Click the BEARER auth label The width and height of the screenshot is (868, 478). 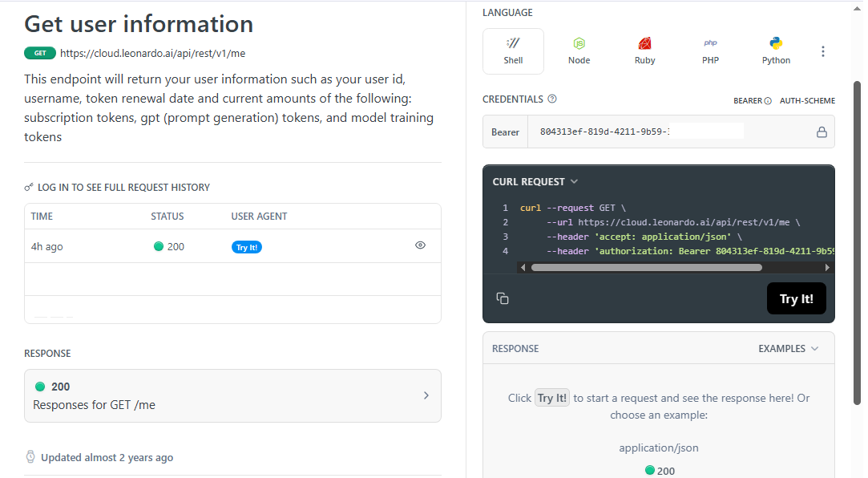[x=748, y=101]
